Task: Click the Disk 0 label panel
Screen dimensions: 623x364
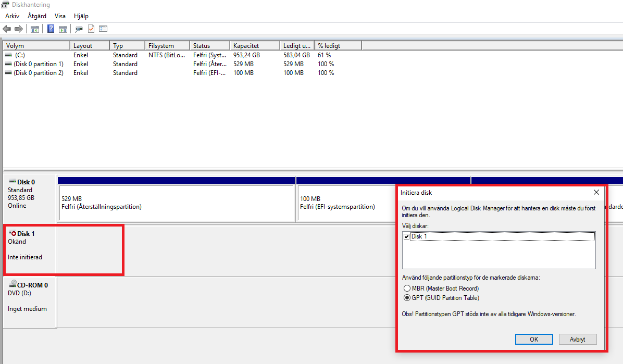Action: point(30,198)
